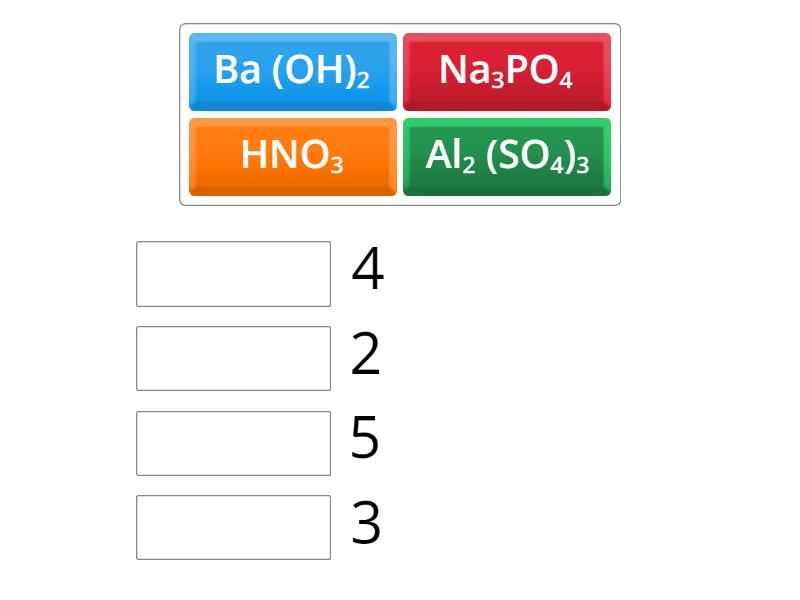Select the red sodium phosphate tile
Viewport: 800px width, 600px height.
(x=506, y=71)
